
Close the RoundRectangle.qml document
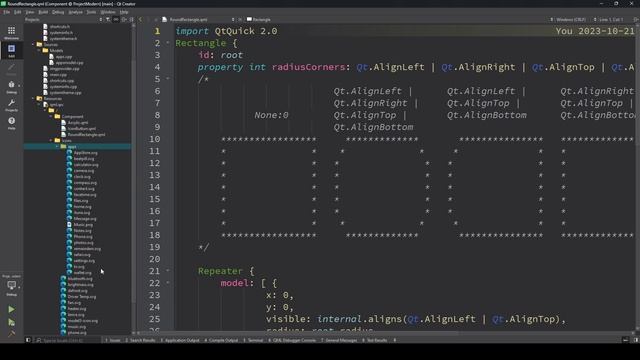(240, 19)
